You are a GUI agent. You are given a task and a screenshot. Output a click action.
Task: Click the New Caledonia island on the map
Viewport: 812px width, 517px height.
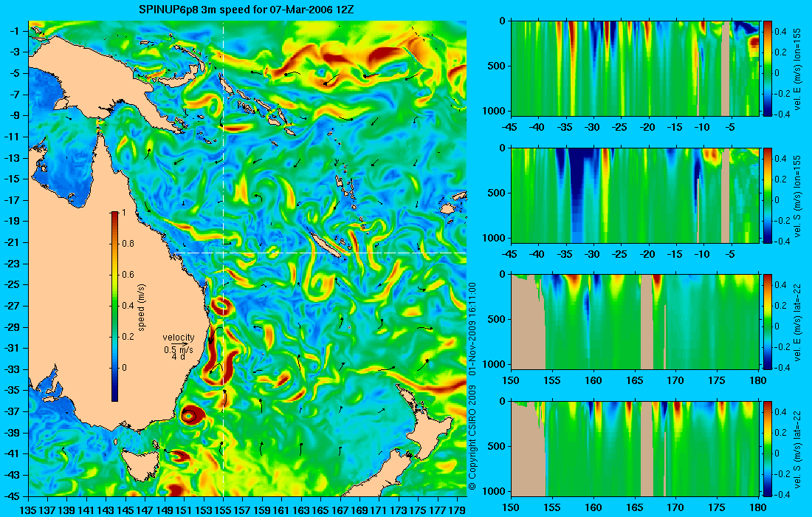(326, 245)
